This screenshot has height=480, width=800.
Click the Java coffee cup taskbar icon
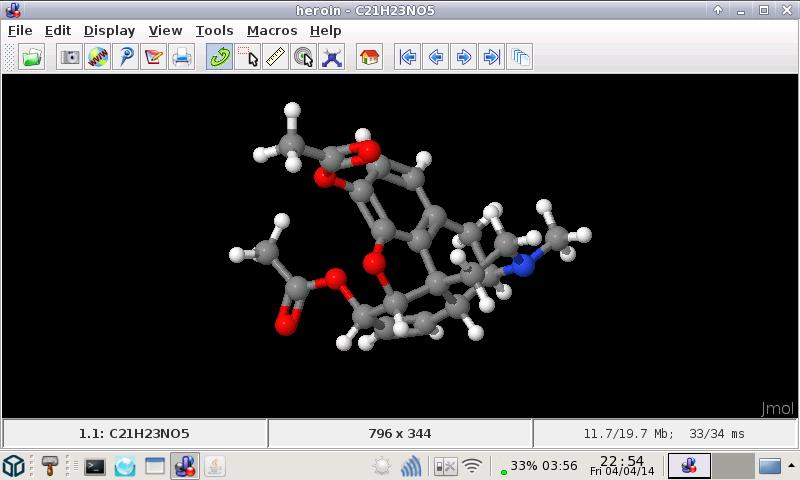(215, 466)
